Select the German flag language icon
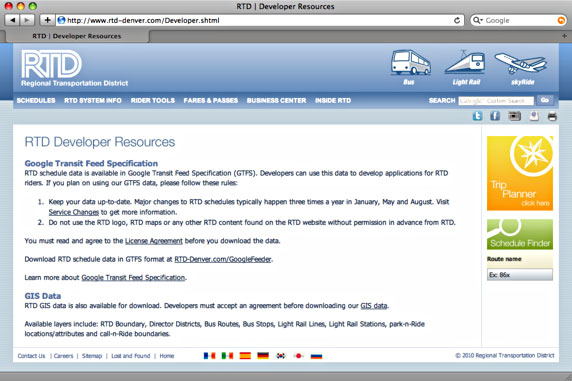Image resolution: width=572 pixels, height=381 pixels. click(x=263, y=355)
